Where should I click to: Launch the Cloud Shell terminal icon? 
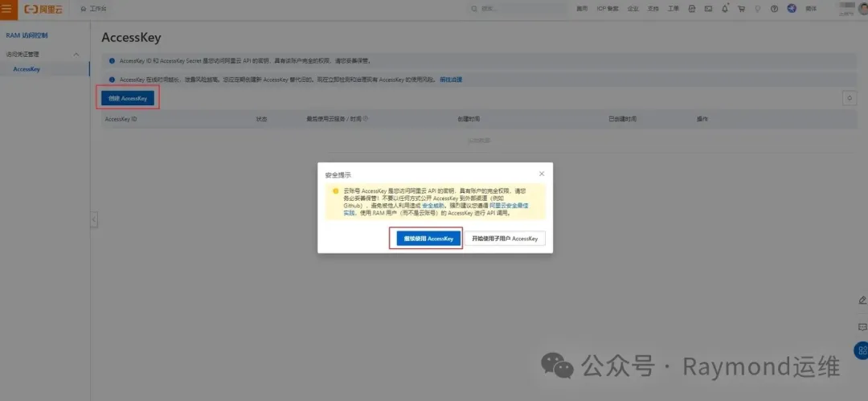708,9
